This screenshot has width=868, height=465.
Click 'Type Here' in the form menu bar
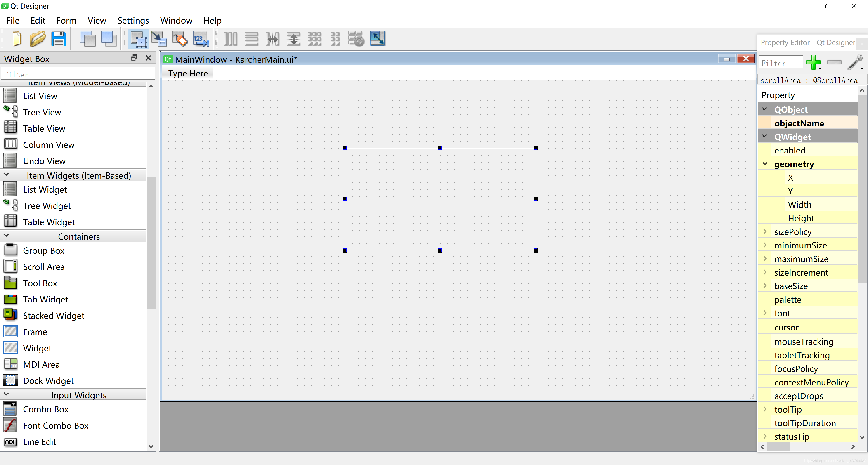[x=188, y=73]
